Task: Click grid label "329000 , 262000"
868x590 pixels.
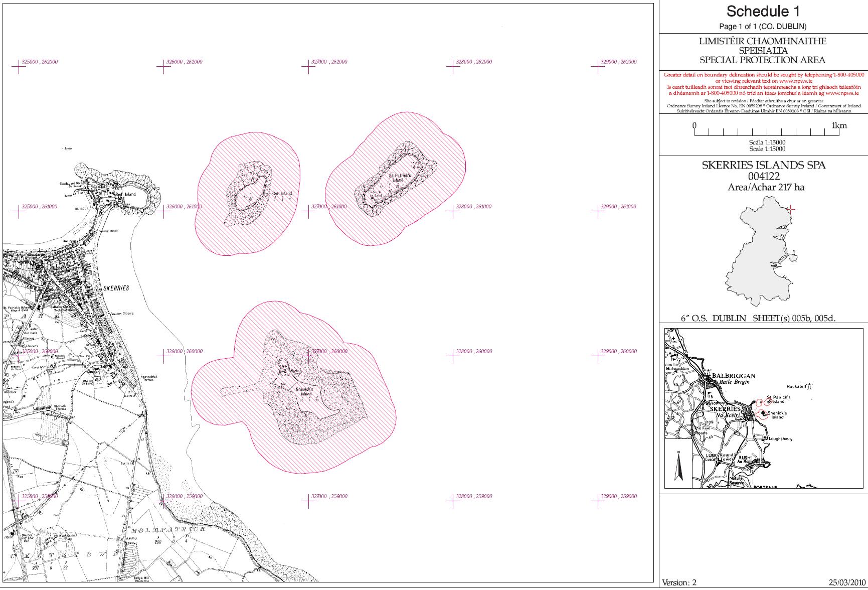Action: coord(619,62)
